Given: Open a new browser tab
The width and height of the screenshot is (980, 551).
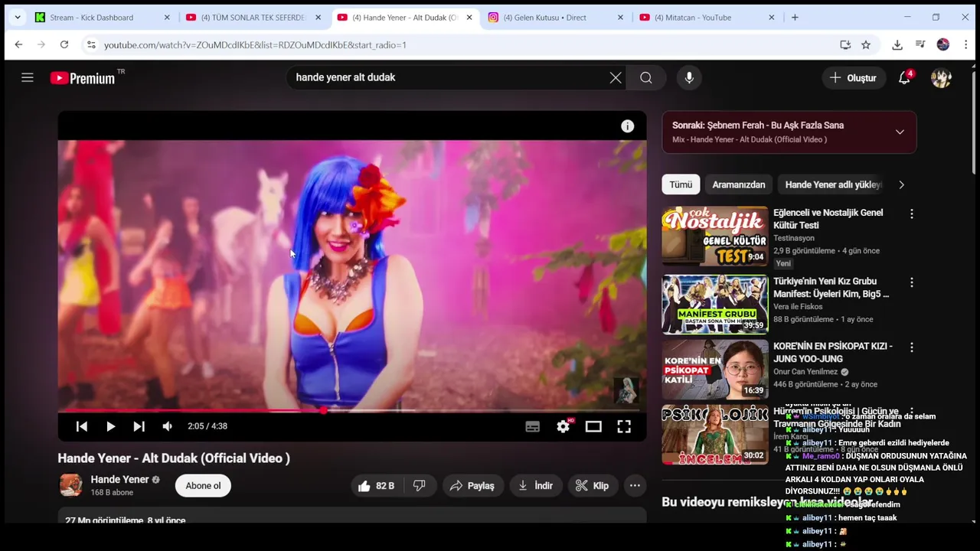Looking at the screenshot, I should tap(795, 18).
